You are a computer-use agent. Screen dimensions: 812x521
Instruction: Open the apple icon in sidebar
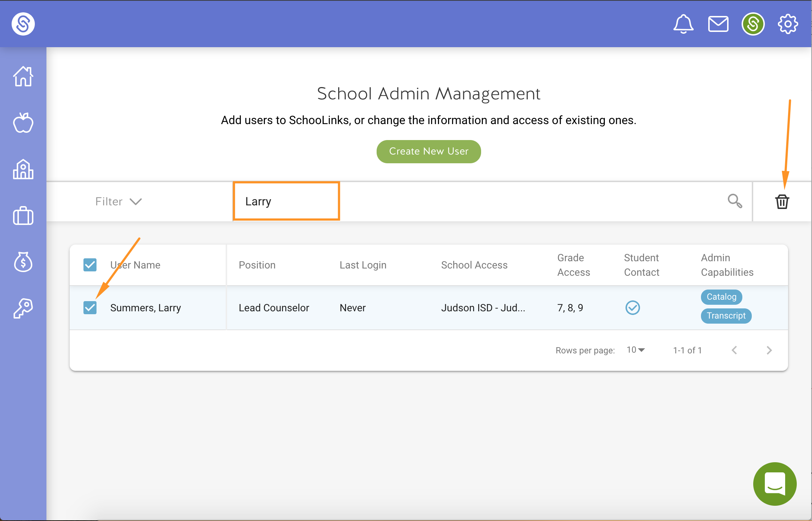(x=23, y=123)
